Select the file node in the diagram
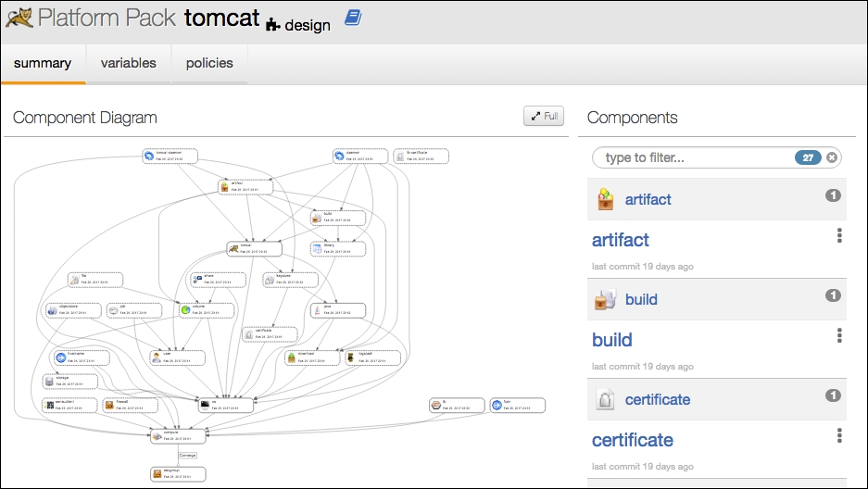The image size is (868, 489). (x=95, y=280)
